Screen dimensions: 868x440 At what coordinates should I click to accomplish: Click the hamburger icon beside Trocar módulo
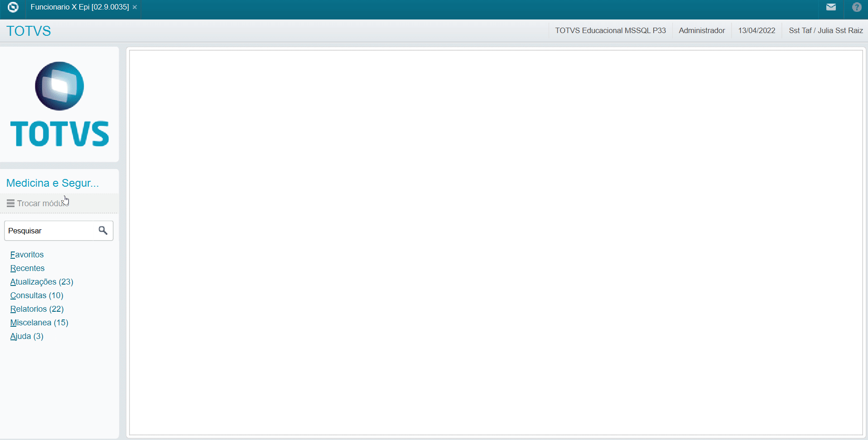10,203
